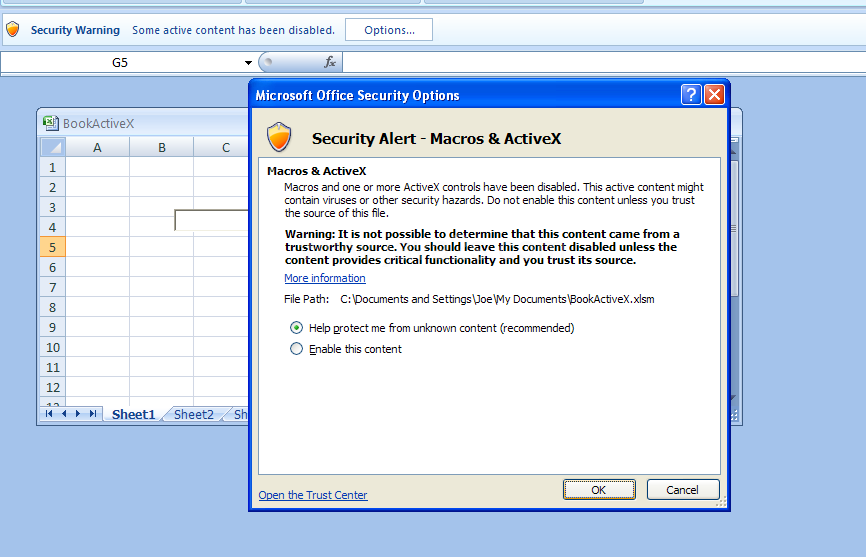The width and height of the screenshot is (866, 557).
Task: Click the "Some active content has been disabled" text
Action: tap(233, 30)
